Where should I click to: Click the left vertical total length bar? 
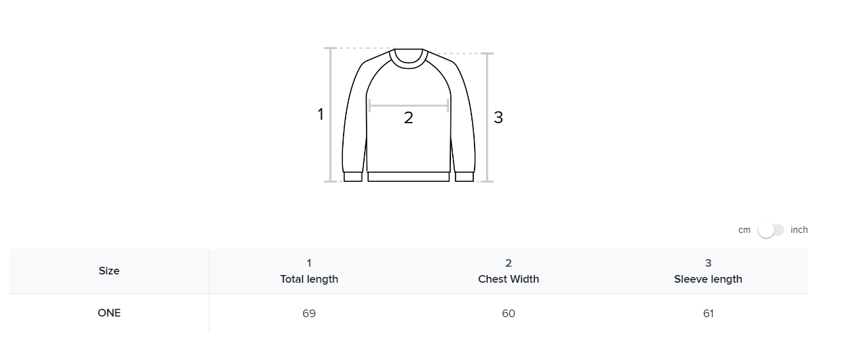[x=331, y=115]
